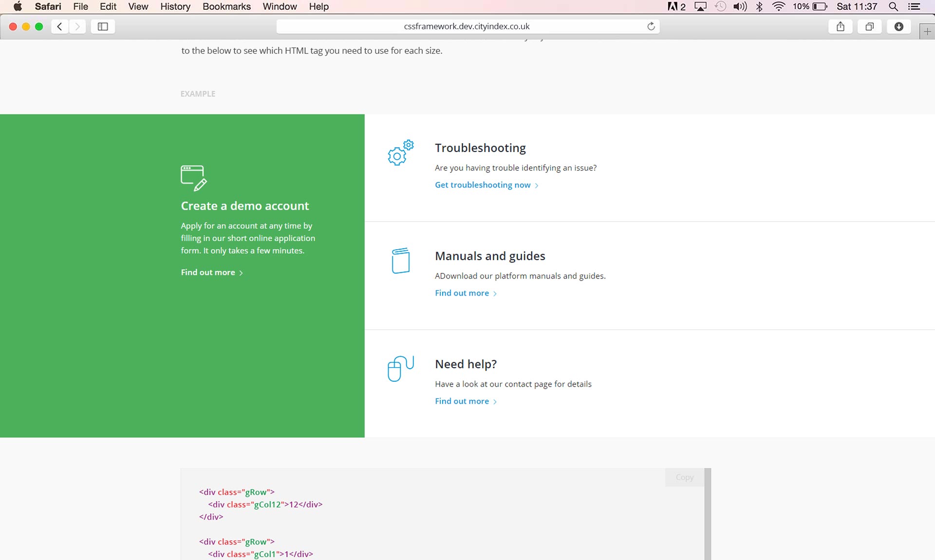Click the Need help mouse icon
The width and height of the screenshot is (935, 560).
tap(400, 369)
